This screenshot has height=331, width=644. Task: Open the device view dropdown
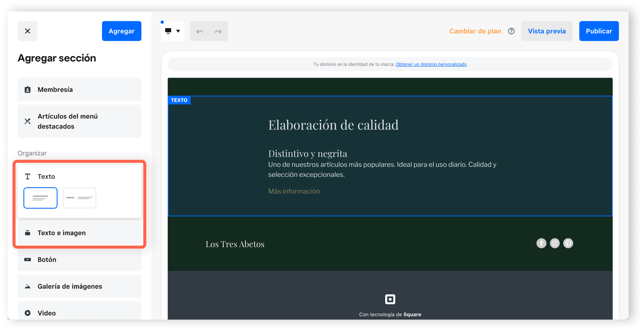pyautogui.click(x=173, y=31)
